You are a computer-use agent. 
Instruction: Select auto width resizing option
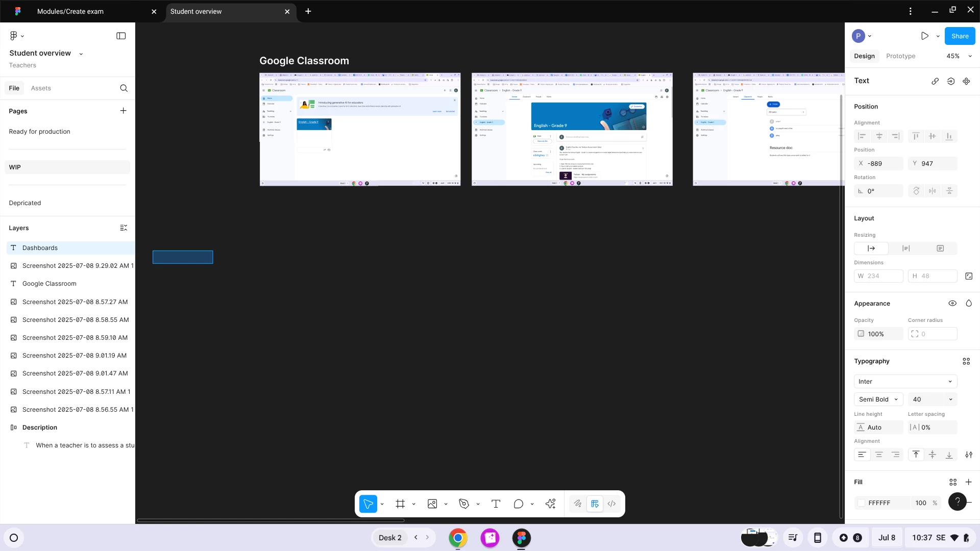(871, 248)
